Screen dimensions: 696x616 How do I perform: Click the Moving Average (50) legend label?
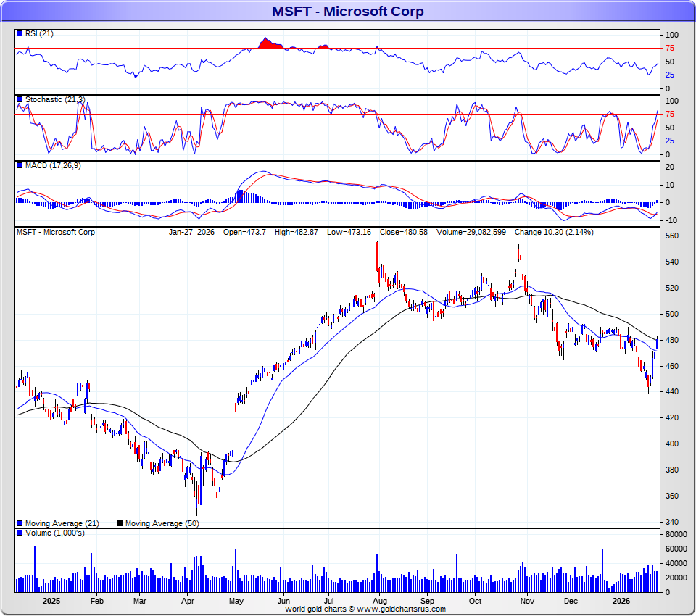point(162,523)
